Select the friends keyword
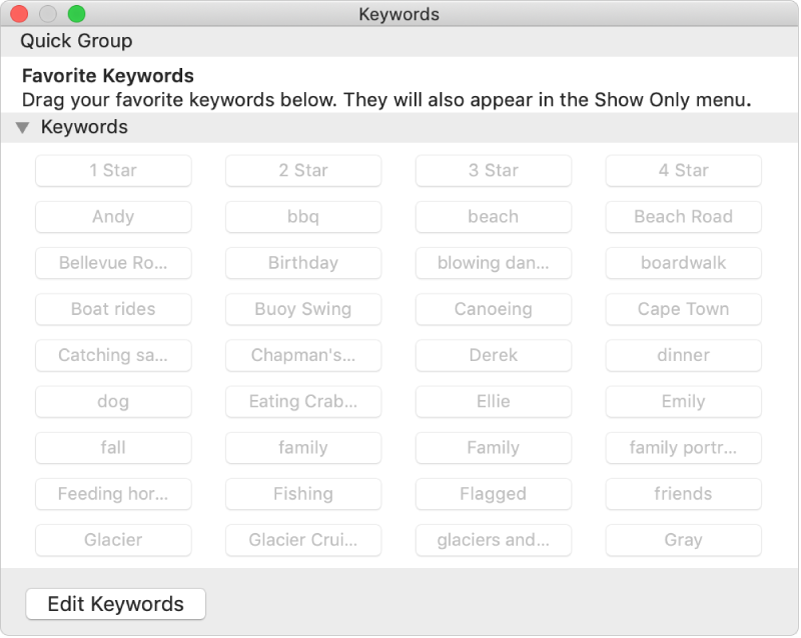The image size is (801, 638). (x=683, y=494)
